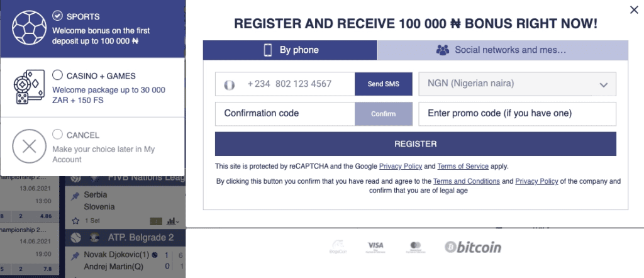Favorite the Serbia vs Slovenia match star
Screen dimensions: 644x278
[75, 221]
